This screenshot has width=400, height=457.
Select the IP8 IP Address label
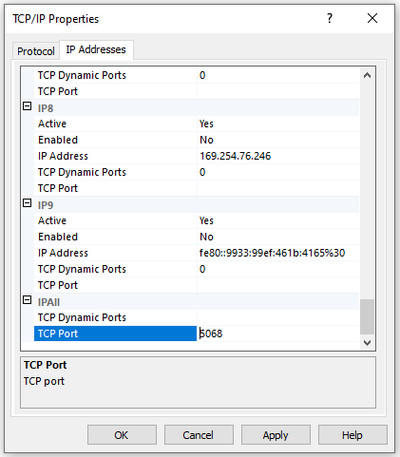click(63, 156)
